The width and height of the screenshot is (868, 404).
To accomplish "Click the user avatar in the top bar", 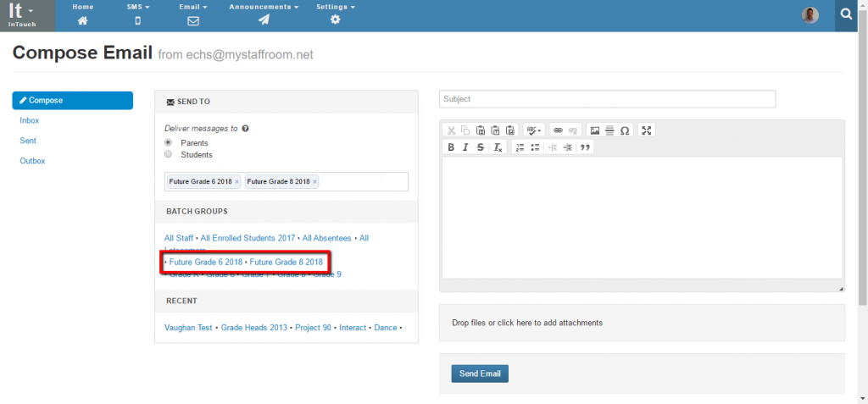I will tap(810, 15).
